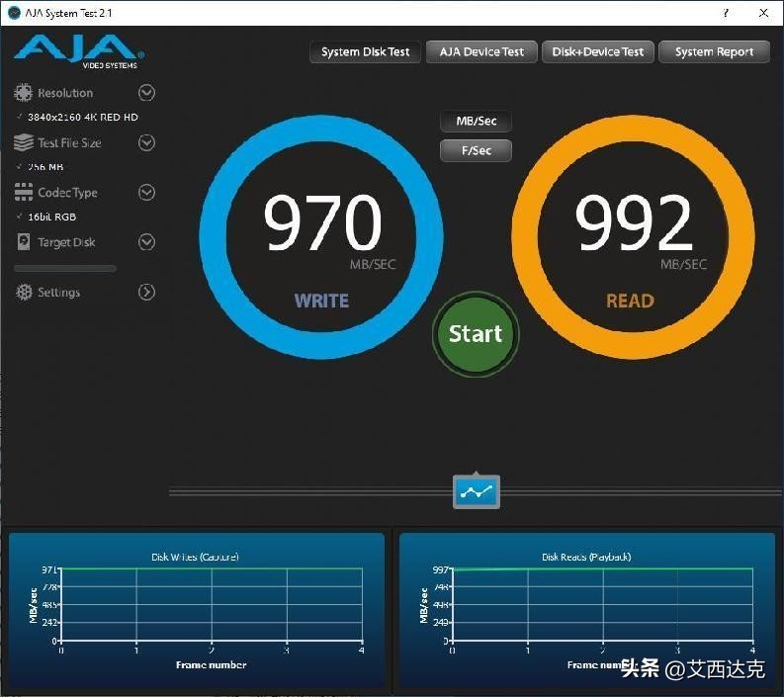Click the AJA Video Systems logo

click(x=79, y=52)
